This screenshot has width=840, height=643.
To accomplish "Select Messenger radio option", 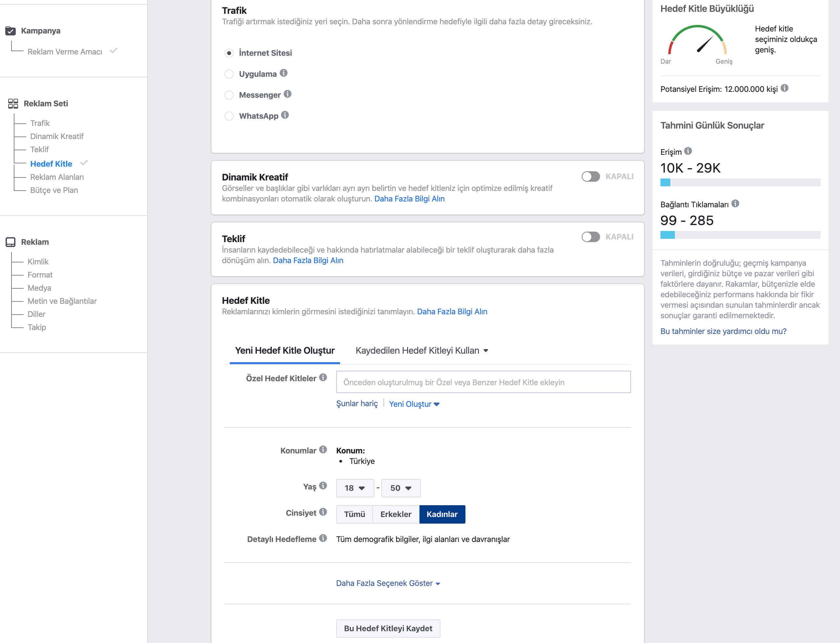I will tap(229, 95).
